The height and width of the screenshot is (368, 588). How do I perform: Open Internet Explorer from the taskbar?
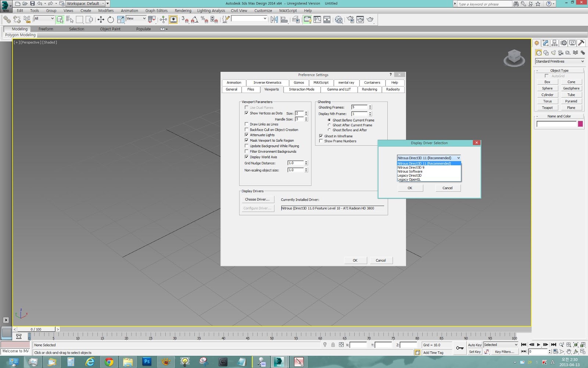pyautogui.click(x=90, y=362)
